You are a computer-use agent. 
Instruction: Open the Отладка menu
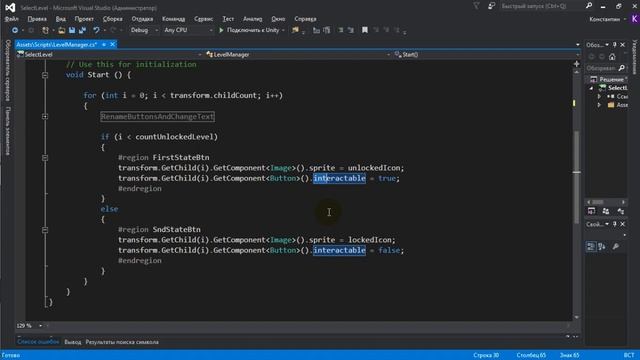(x=142, y=19)
